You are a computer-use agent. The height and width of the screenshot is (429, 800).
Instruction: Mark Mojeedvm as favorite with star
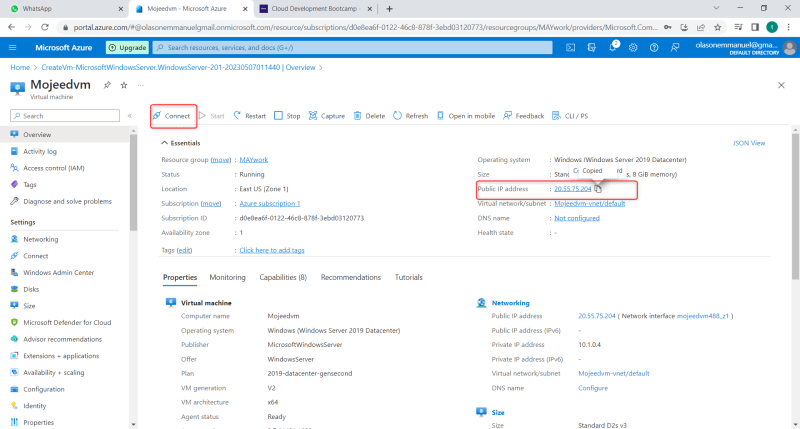[124, 85]
